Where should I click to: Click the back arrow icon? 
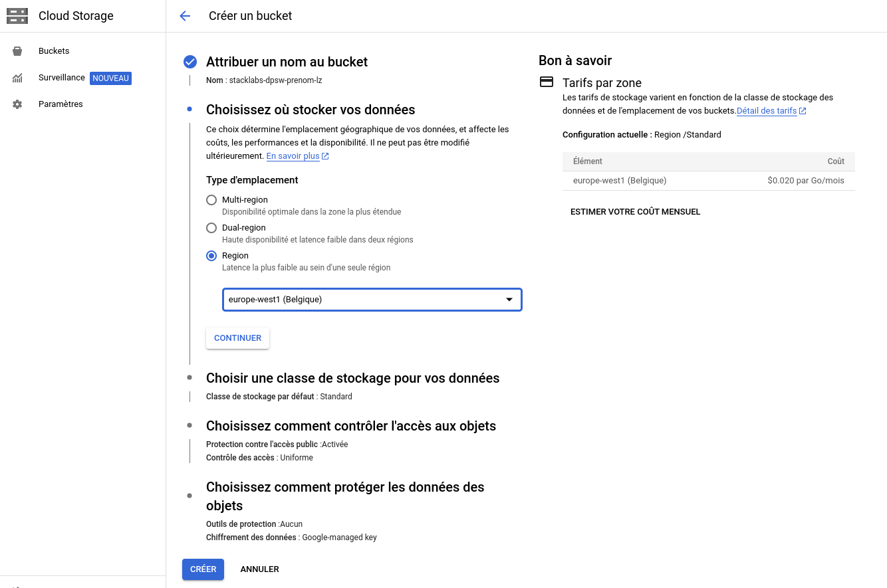coord(185,16)
